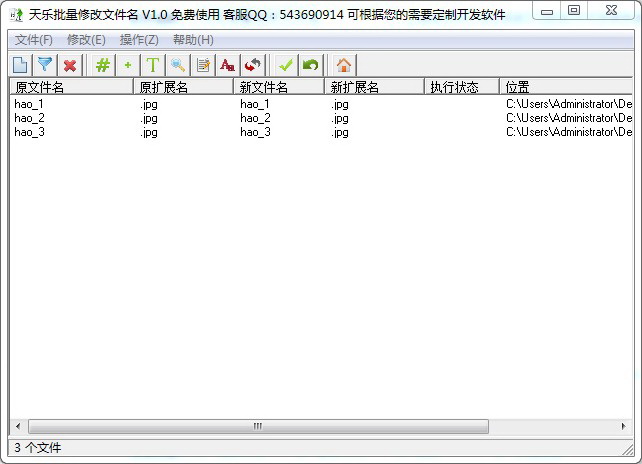Open the 帮助(H) menu
Viewport: 642px width, 464px height.
pos(193,40)
